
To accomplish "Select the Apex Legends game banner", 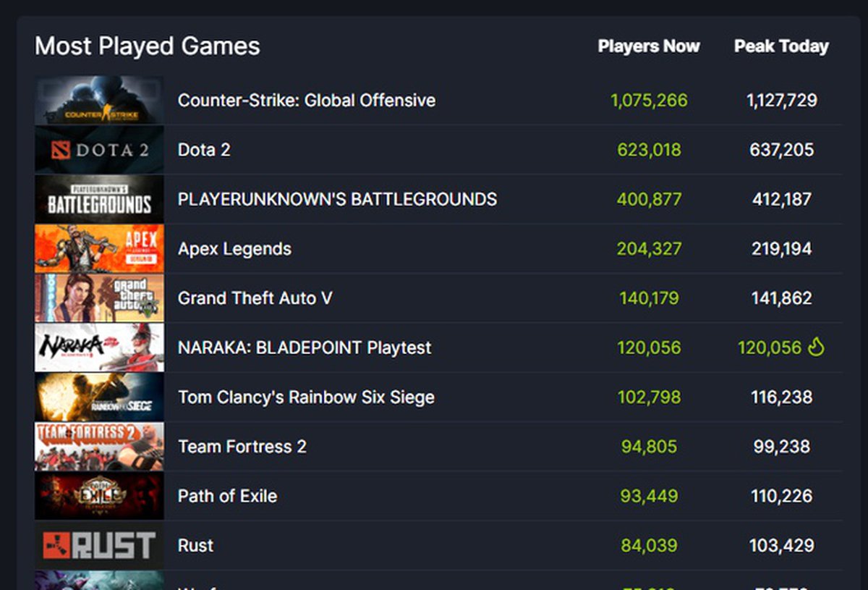I will 99,248.
